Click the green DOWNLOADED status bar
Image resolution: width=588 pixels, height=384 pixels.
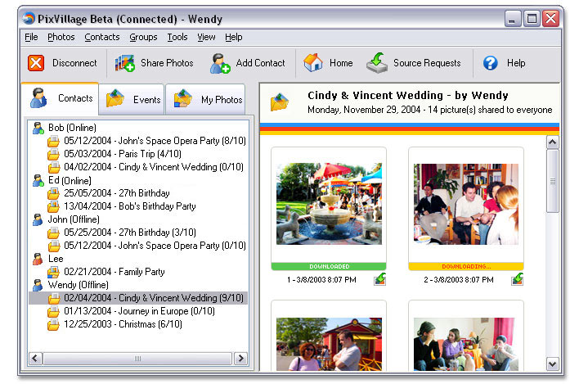(329, 267)
